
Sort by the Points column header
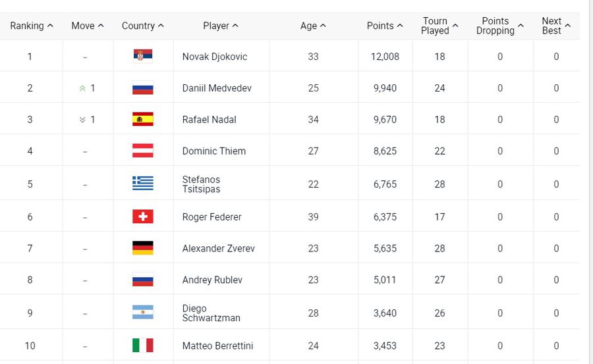pos(385,26)
